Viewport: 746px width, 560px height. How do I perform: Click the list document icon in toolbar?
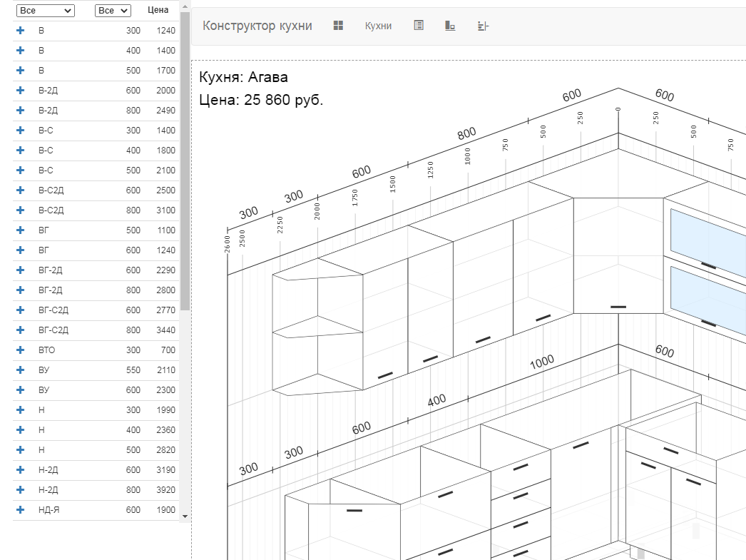click(x=419, y=26)
